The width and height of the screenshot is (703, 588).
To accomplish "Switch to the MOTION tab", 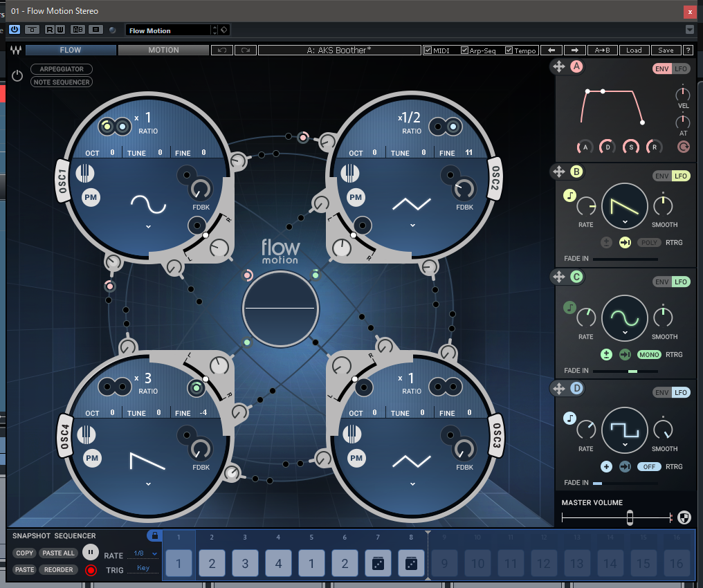I will pos(164,50).
